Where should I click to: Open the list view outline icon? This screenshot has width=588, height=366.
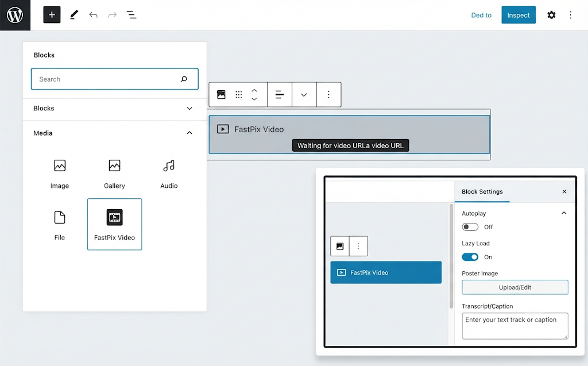(131, 15)
